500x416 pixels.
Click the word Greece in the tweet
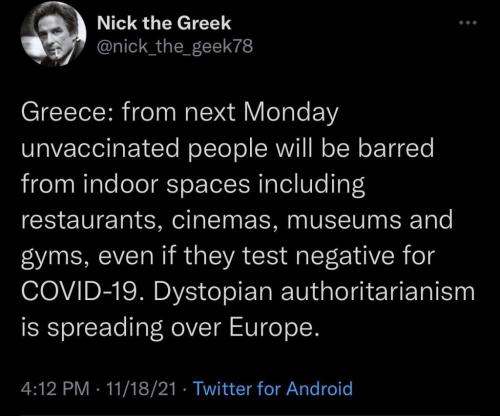coord(63,112)
